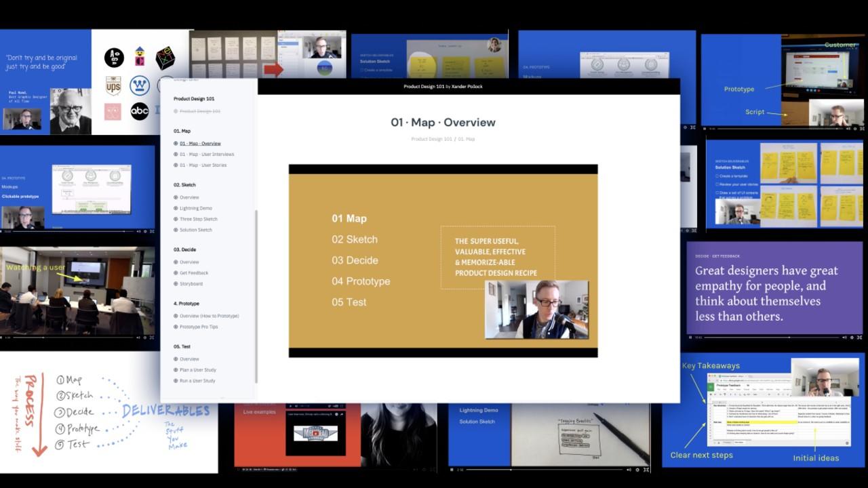This screenshot has width=868, height=488.
Task: Enter fullscreen on the purple empathy quote video
Action: tap(858, 337)
